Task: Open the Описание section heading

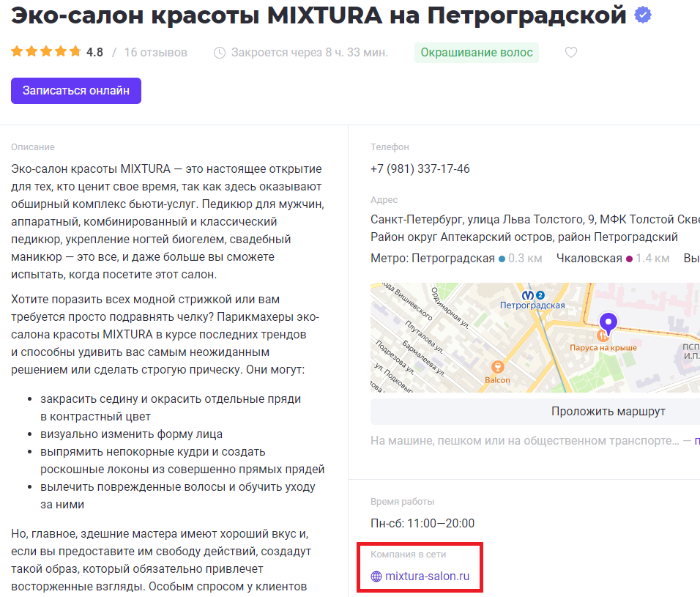Action: [x=32, y=147]
